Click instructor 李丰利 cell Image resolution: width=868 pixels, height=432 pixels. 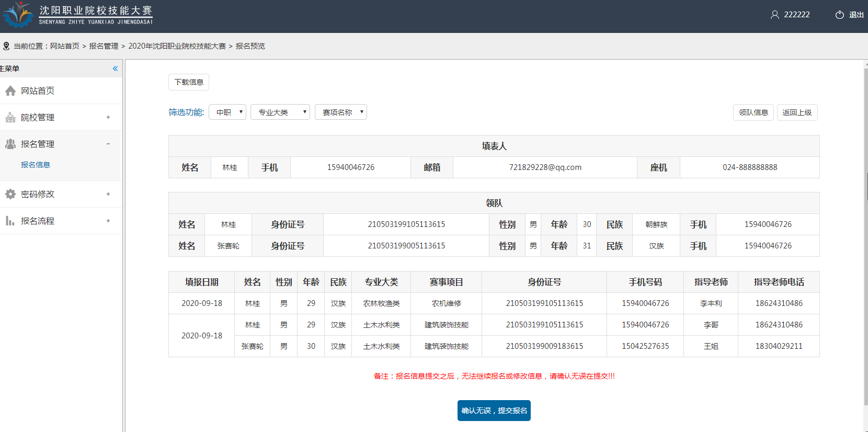(x=711, y=303)
